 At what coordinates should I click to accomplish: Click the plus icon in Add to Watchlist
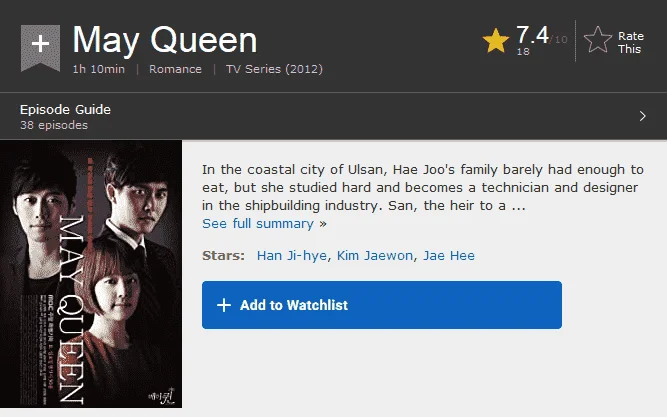click(224, 305)
